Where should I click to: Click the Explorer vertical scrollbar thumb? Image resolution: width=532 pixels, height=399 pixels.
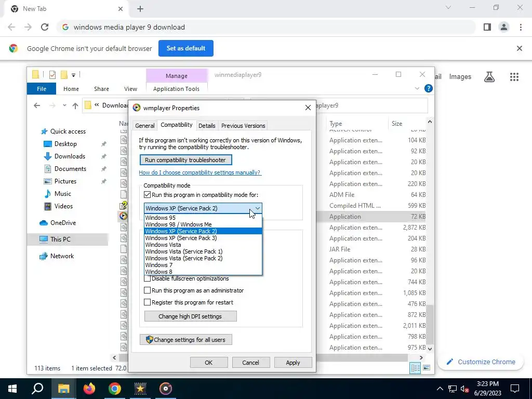coord(430,324)
